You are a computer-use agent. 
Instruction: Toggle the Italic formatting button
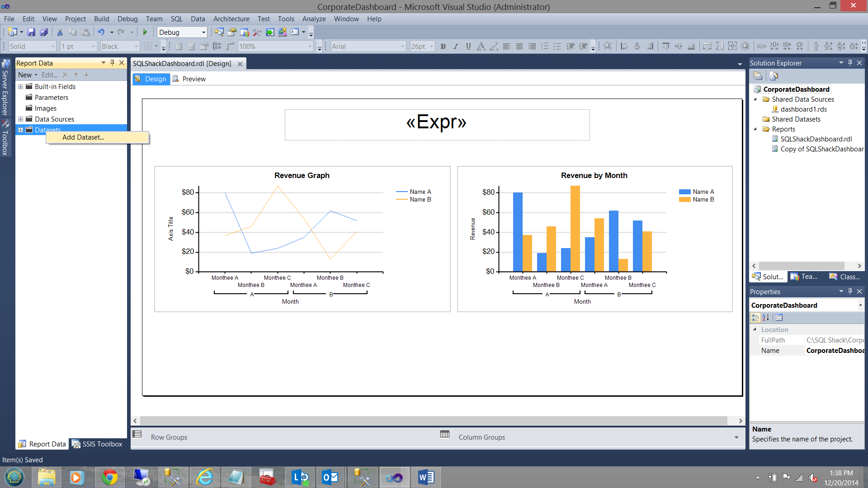click(456, 46)
